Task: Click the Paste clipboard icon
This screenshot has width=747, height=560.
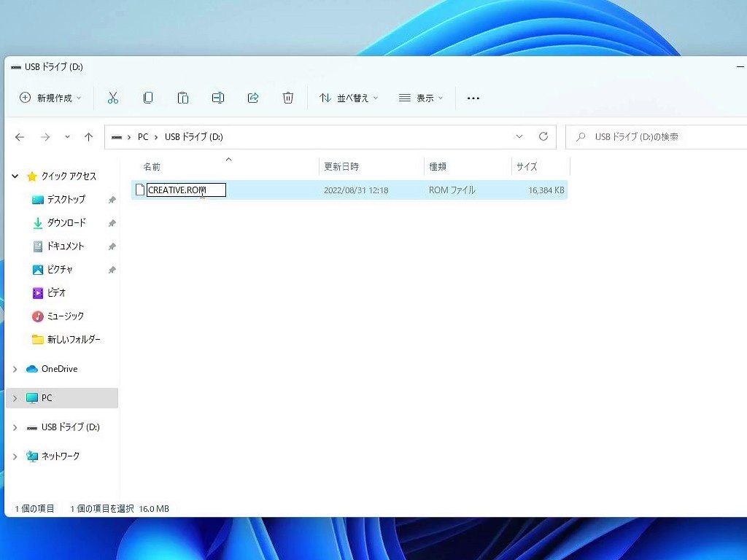Action: 183,98
